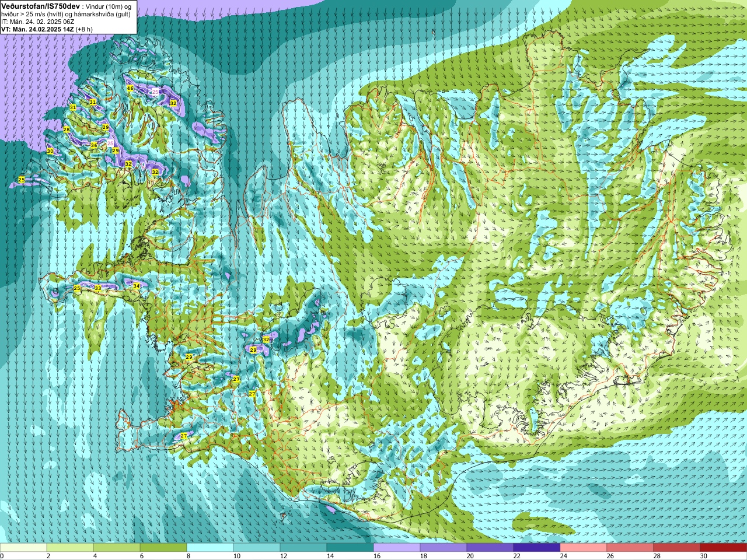Click the dark red swatch above 30 m/s
This screenshot has height=560, width=747.
(724, 548)
